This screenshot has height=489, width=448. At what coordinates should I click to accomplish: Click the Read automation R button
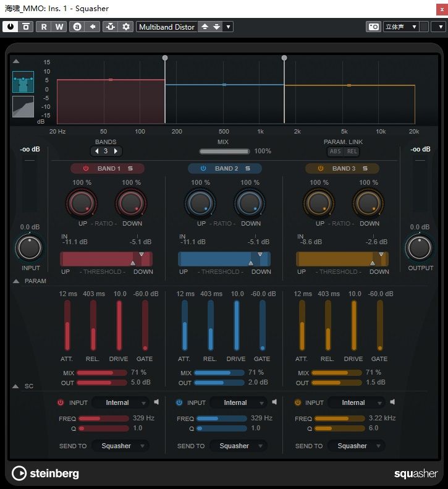click(x=44, y=27)
